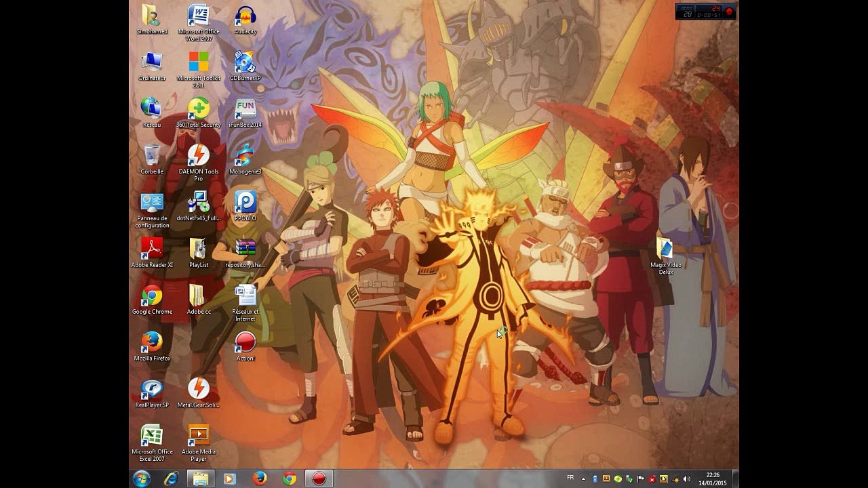Image resolution: width=868 pixels, height=488 pixels.
Task: Open the Action! recorder desktop icon
Action: 245,346
